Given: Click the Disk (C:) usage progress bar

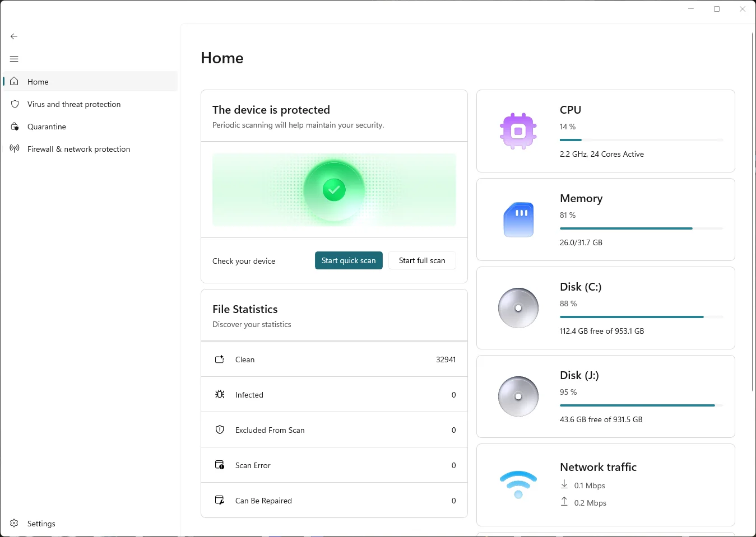Looking at the screenshot, I should pos(642,317).
